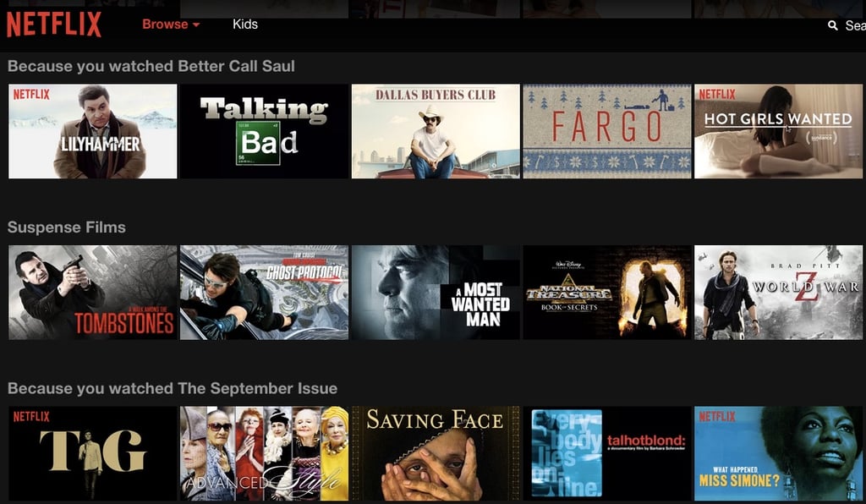The image size is (866, 504).
Task: Open Dallas Buyers Club
Action: 436,131
